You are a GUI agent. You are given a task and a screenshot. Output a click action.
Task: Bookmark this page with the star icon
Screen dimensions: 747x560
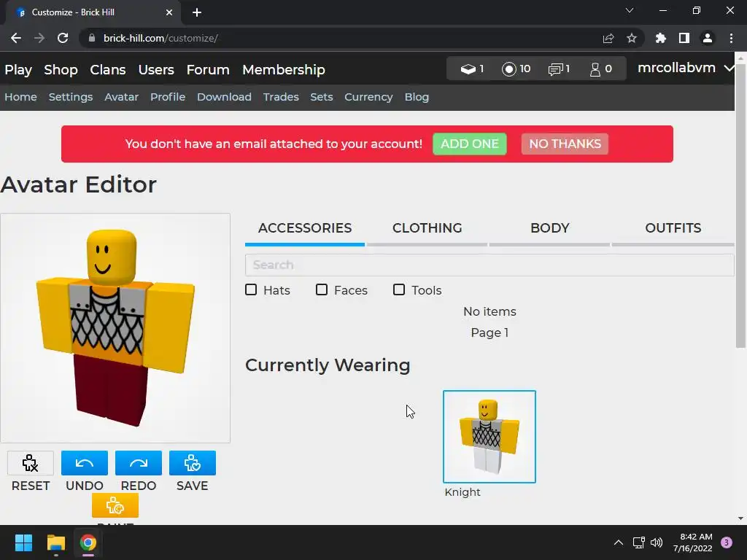coord(632,38)
